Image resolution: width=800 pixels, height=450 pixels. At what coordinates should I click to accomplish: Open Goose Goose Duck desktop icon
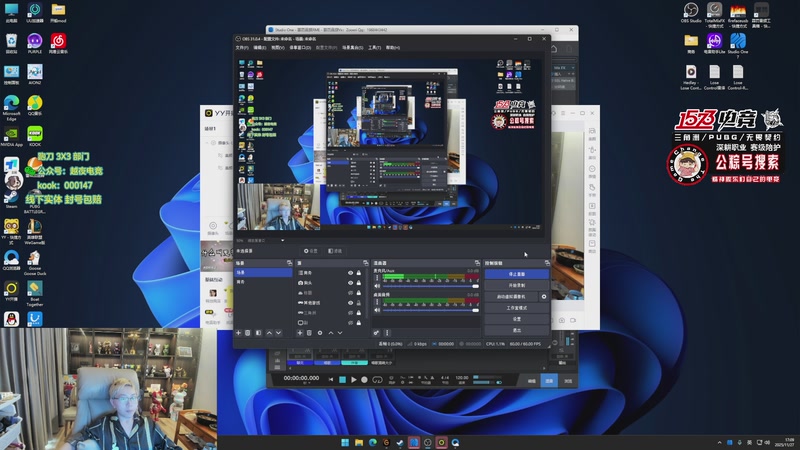(35, 263)
